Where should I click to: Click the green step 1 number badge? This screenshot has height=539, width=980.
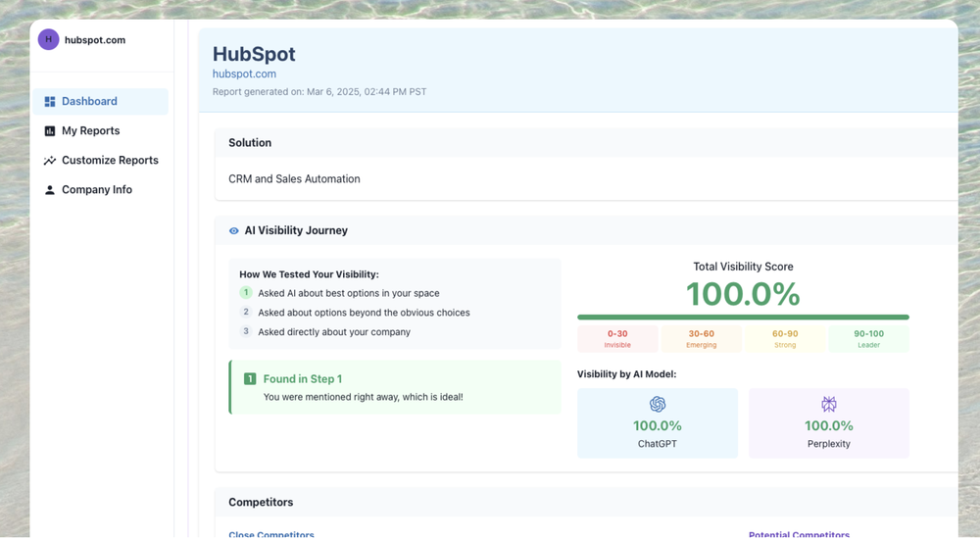246,293
